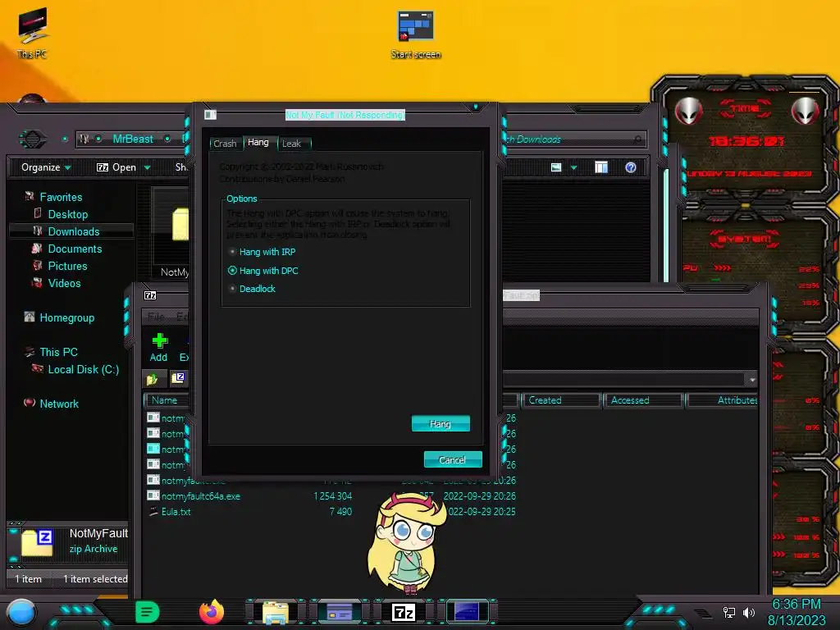Image resolution: width=840 pixels, height=630 pixels.
Task: Select Documents in navigation pane
Action: 75,249
